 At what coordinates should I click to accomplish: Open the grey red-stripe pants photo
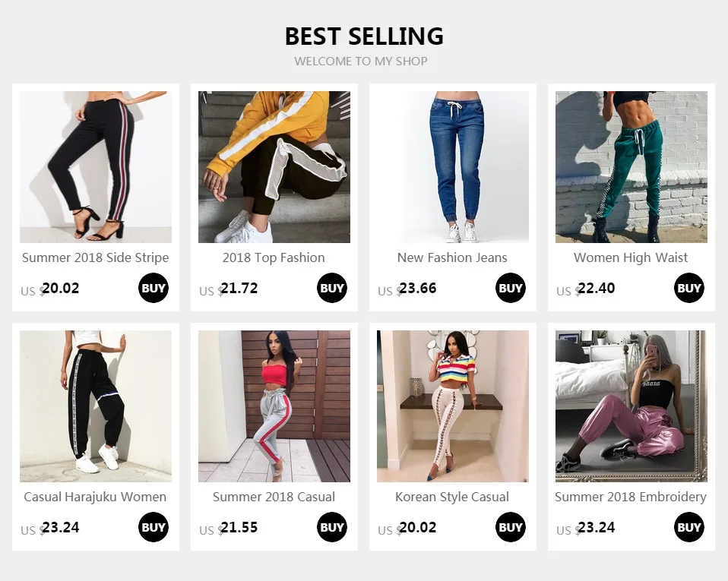[x=274, y=406]
